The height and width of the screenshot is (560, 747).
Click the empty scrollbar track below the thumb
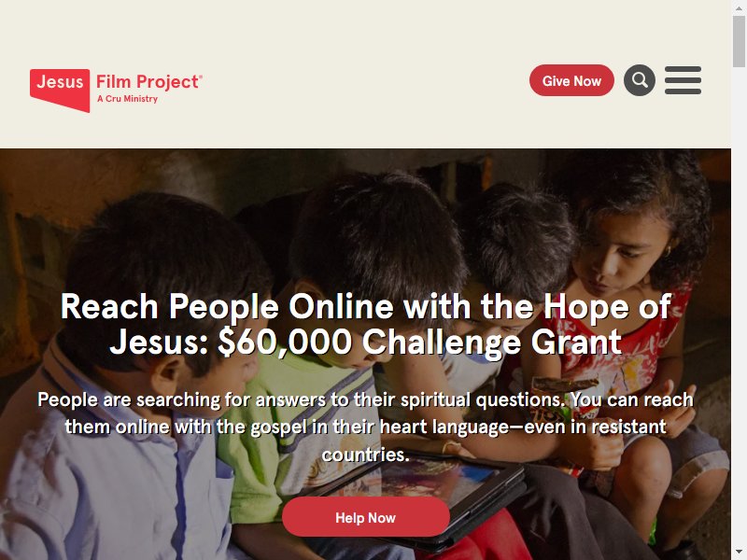click(x=739, y=305)
